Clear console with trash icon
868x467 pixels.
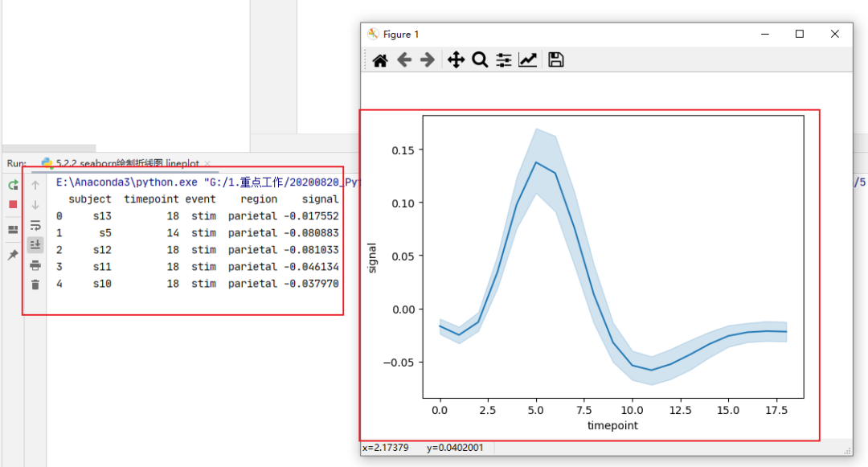tap(35, 285)
